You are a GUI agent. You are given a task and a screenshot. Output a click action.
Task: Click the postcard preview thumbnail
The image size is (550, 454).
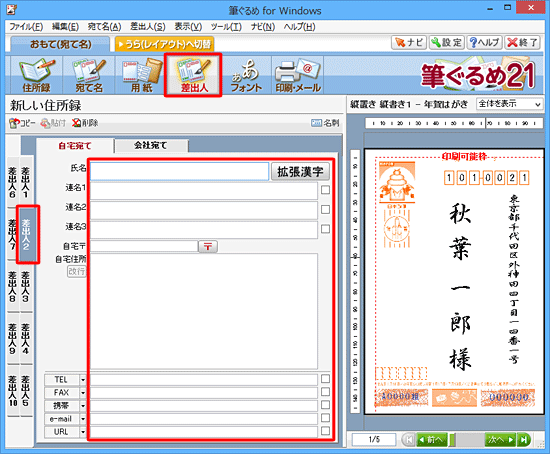pos(454,281)
